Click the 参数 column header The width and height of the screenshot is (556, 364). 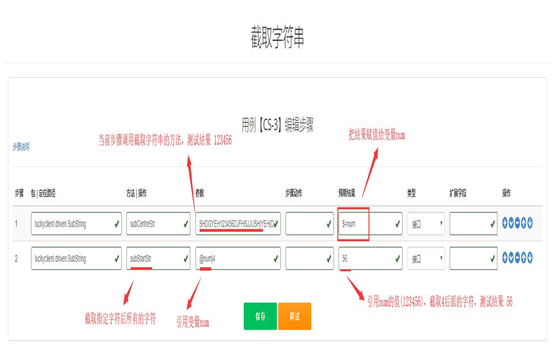(x=200, y=193)
